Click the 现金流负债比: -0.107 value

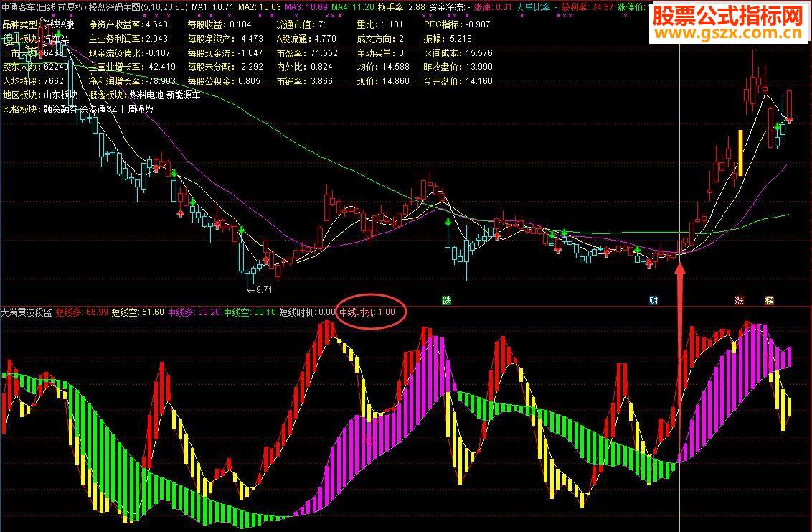tap(129, 53)
